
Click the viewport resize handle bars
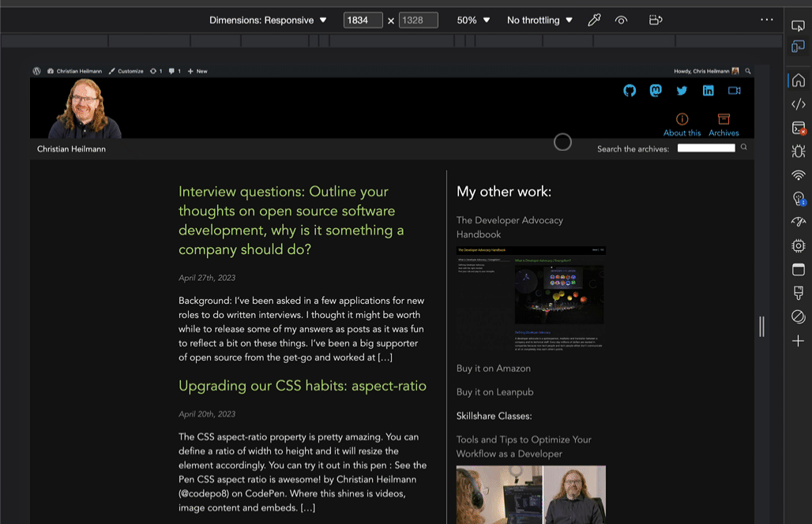761,327
